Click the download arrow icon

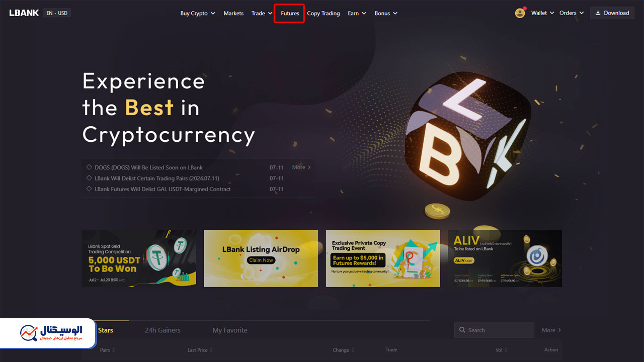point(598,13)
